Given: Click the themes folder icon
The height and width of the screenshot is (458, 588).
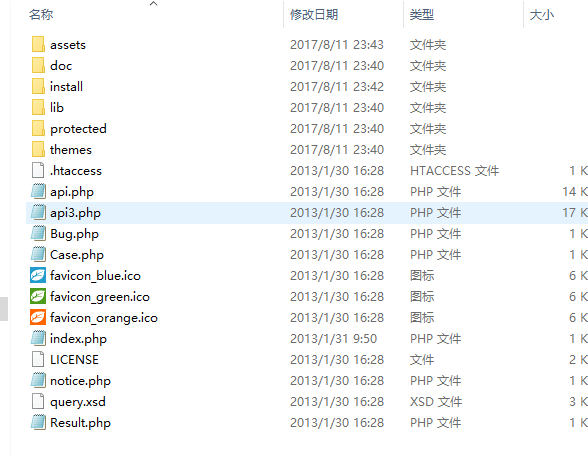Looking at the screenshot, I should point(38,149).
